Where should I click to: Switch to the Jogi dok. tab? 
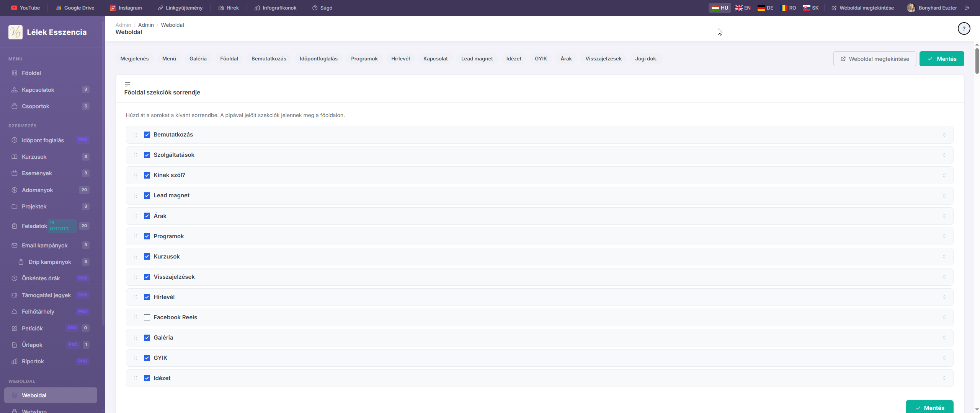[x=646, y=59]
